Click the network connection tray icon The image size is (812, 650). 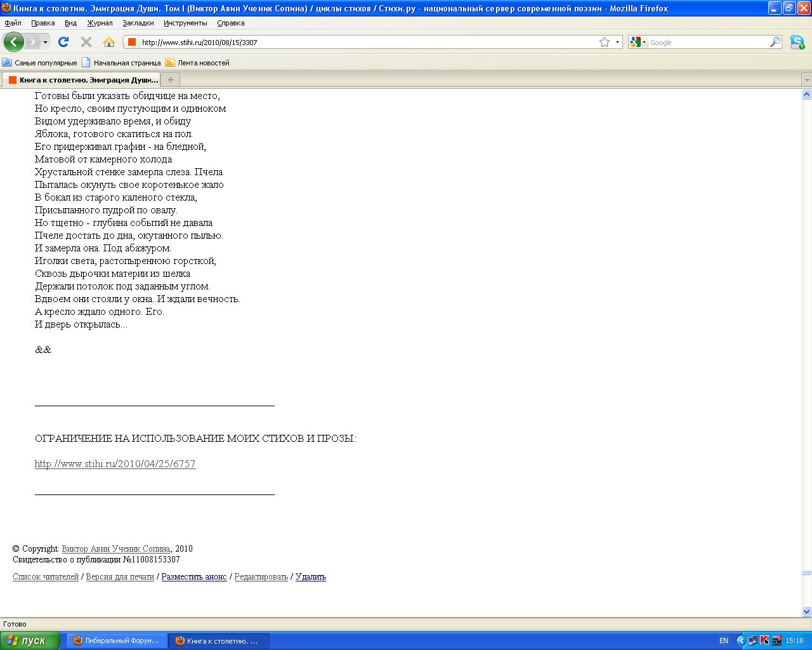(753, 641)
